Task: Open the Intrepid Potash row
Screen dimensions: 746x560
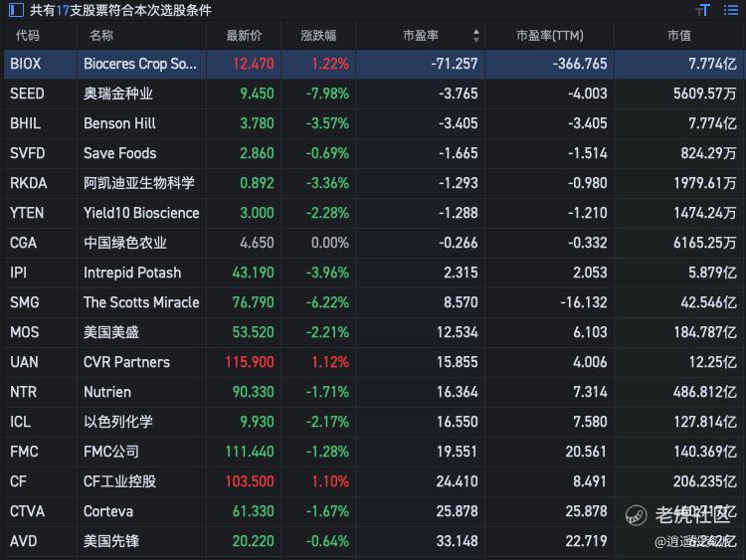Action: (131, 273)
